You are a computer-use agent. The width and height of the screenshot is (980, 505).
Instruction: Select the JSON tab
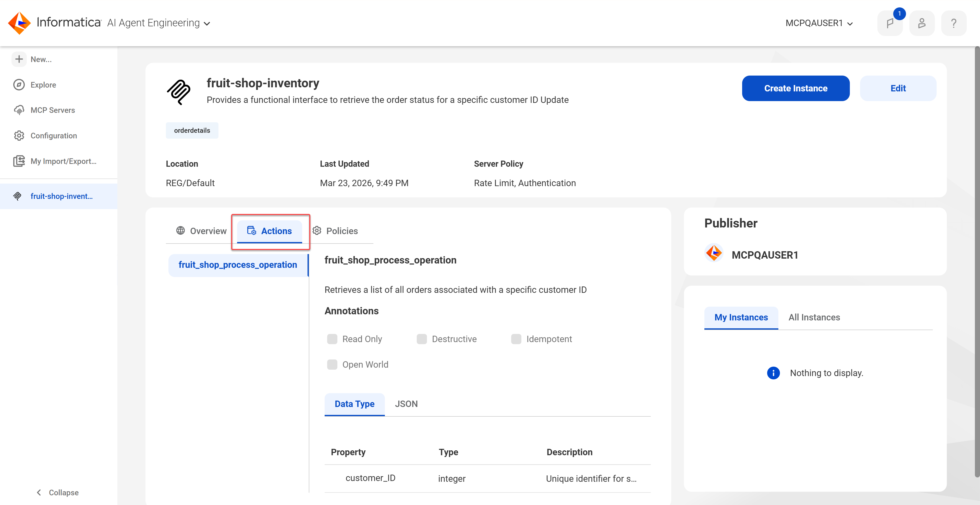coord(406,404)
